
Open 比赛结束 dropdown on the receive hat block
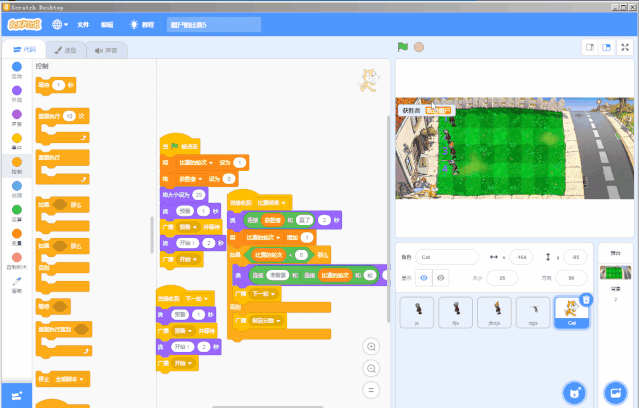(271, 203)
